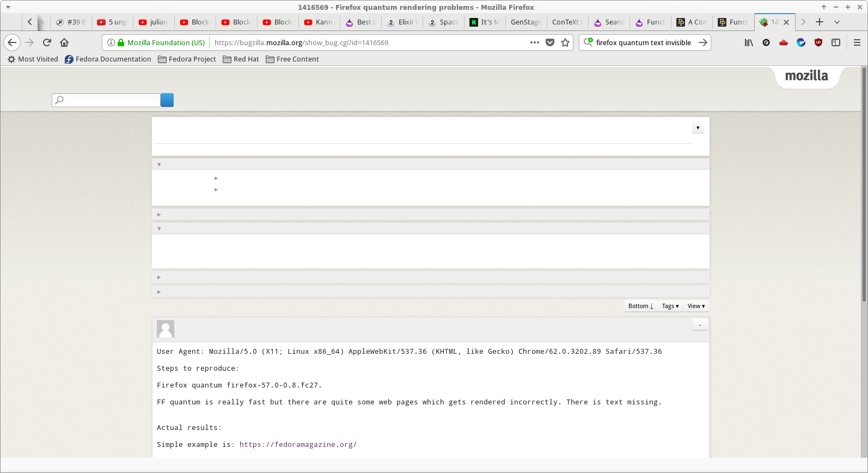Open the View dropdown

696,306
